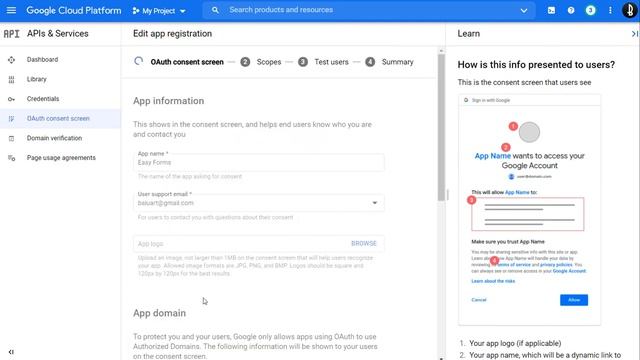Screen dimensions: 640x360
Task: Click 'How is this info presented to users?'
Action: [x=536, y=65]
